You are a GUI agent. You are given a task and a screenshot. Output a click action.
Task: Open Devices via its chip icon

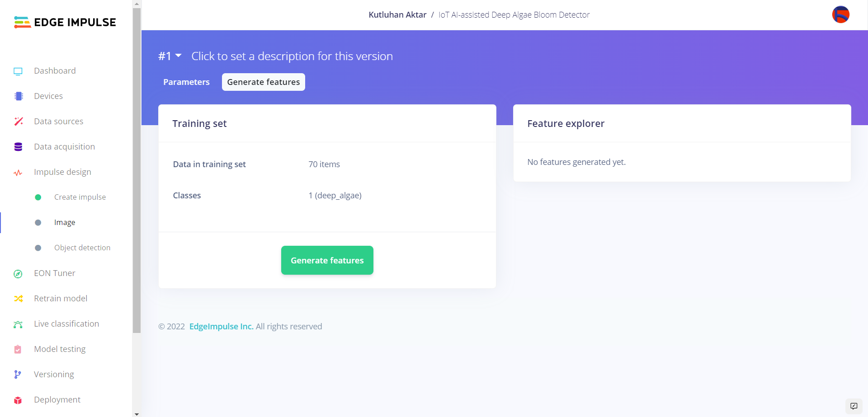click(x=19, y=96)
